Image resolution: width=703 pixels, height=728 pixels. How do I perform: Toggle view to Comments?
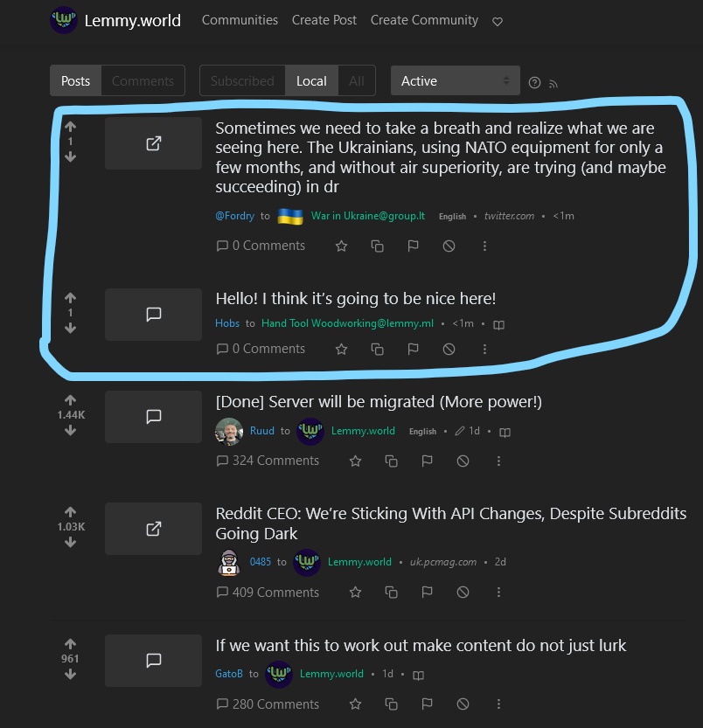143,80
